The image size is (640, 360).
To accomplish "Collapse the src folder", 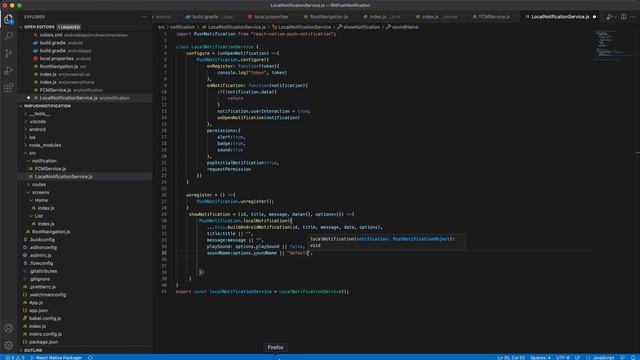I will 32,153.
